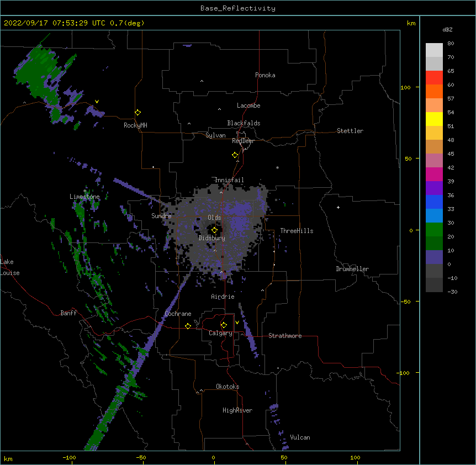Select the Banff label
The height and width of the screenshot is (465, 476).
[x=68, y=313]
